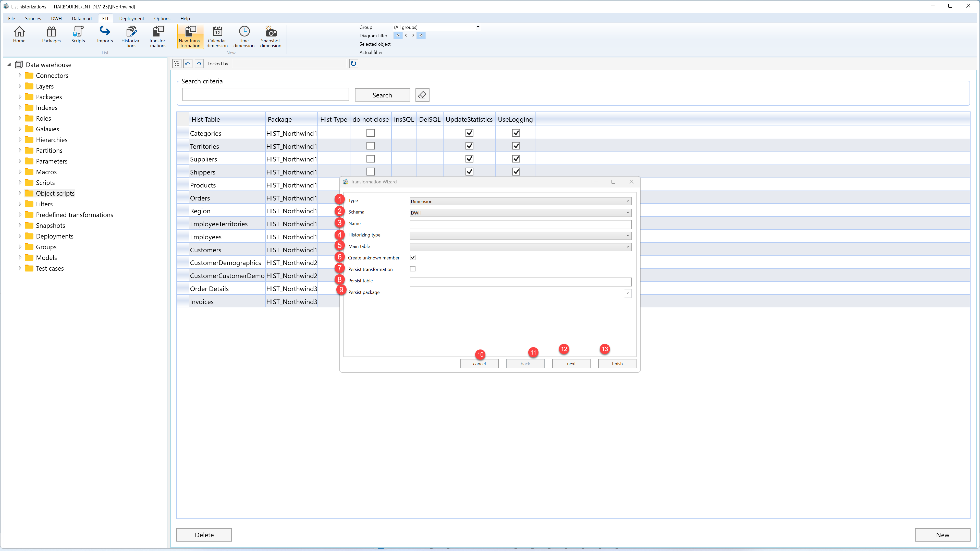This screenshot has height=551, width=980.
Task: Toggle do not close for Categories
Action: (370, 133)
